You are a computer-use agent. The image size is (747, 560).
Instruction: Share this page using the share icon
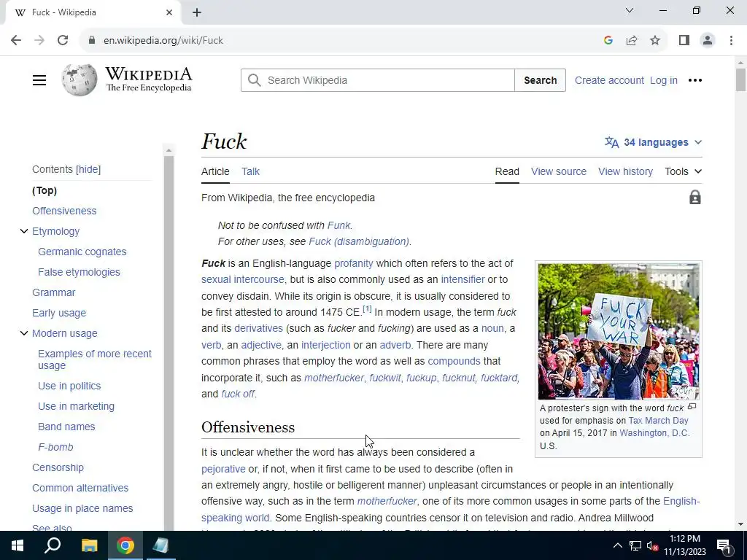pyautogui.click(x=632, y=40)
